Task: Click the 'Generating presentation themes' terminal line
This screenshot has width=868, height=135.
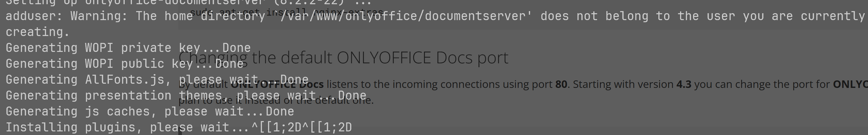Action: [x=186, y=95]
